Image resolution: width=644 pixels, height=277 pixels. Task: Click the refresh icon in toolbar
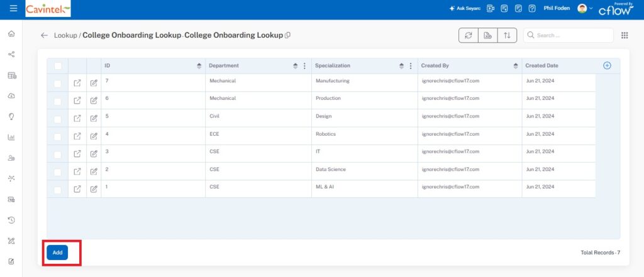click(468, 36)
